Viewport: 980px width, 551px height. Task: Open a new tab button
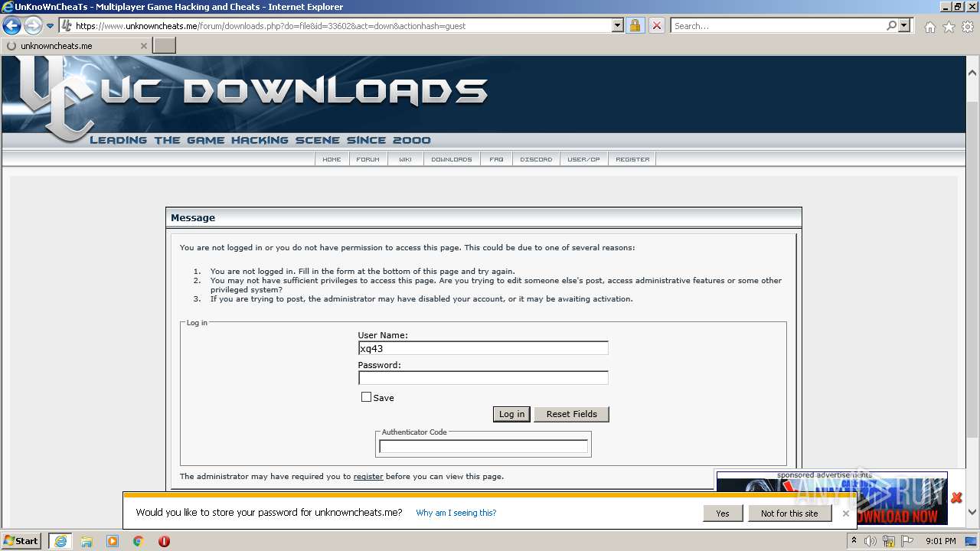[x=165, y=46]
